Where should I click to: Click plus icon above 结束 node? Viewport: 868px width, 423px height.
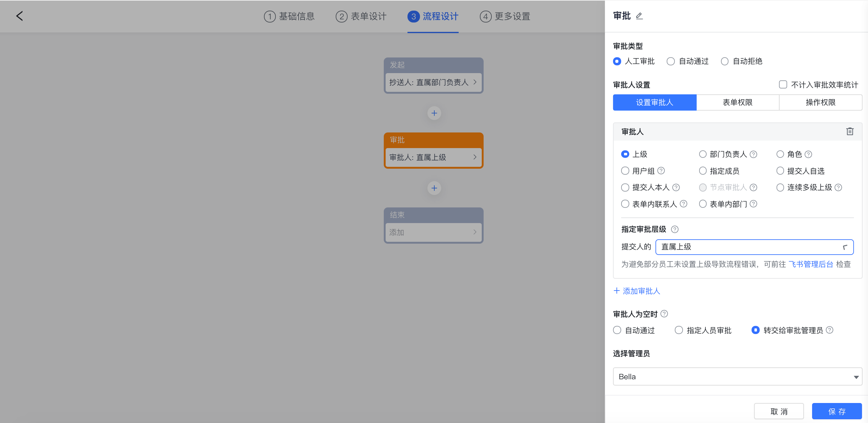pyautogui.click(x=434, y=188)
